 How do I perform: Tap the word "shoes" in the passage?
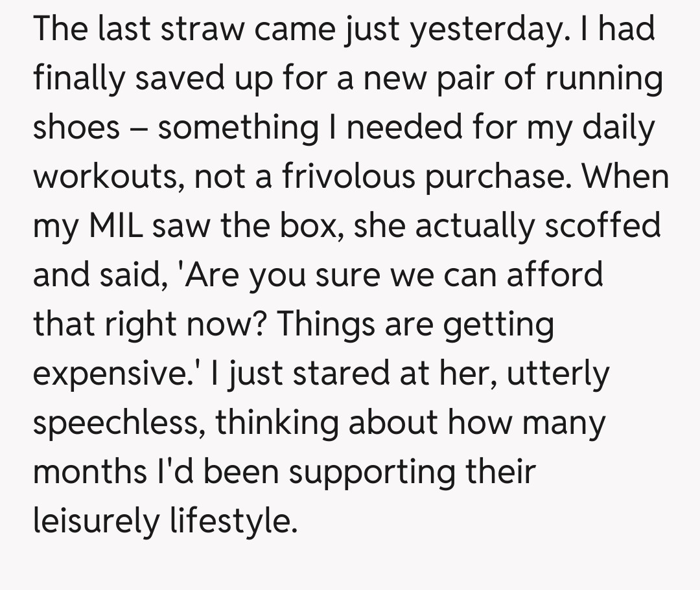[x=76, y=127]
